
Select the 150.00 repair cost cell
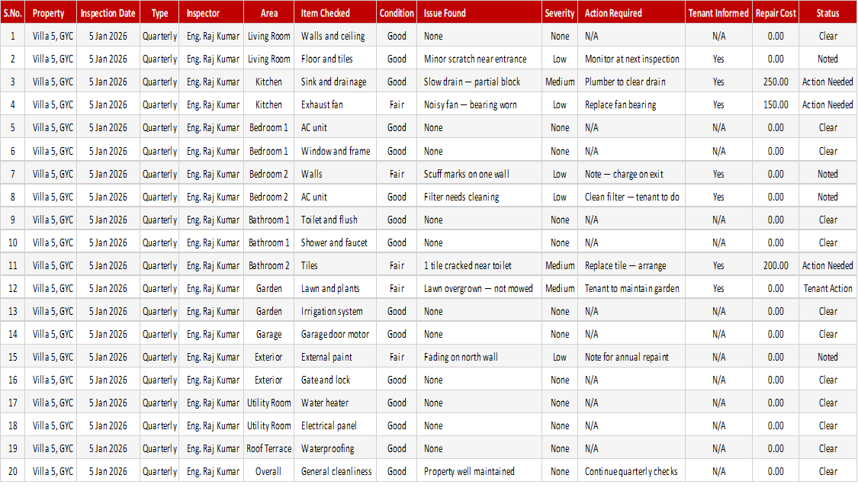[x=776, y=104]
